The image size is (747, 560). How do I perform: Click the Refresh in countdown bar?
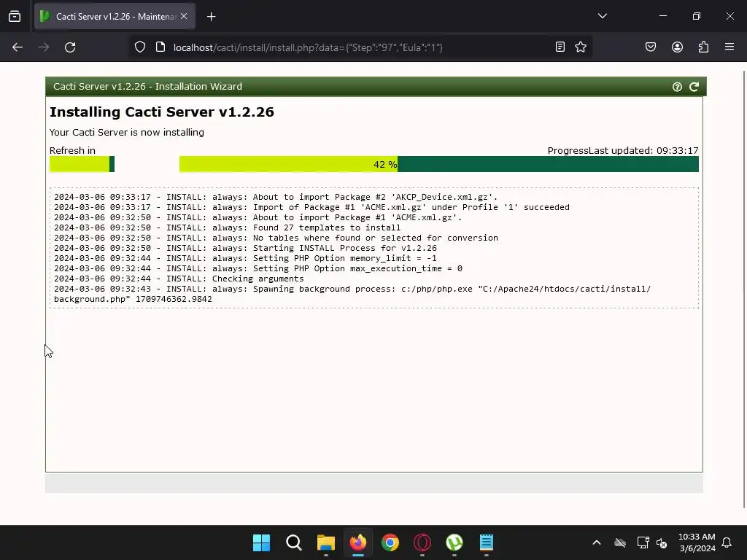82,164
